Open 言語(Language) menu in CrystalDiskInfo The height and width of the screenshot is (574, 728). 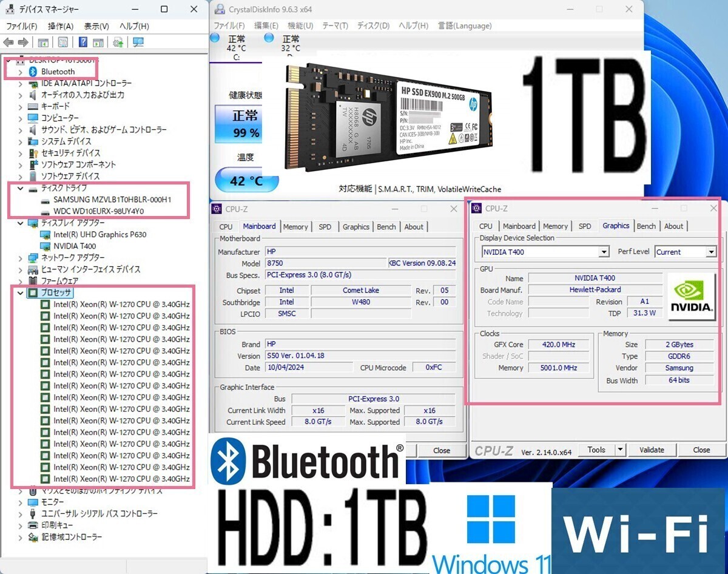[x=465, y=26]
